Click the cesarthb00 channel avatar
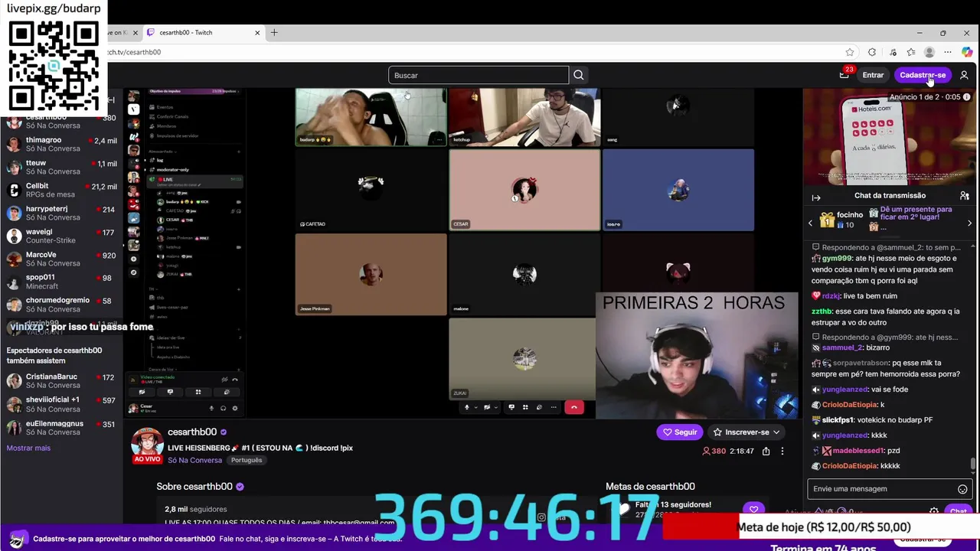980x551 pixels. 147,442
